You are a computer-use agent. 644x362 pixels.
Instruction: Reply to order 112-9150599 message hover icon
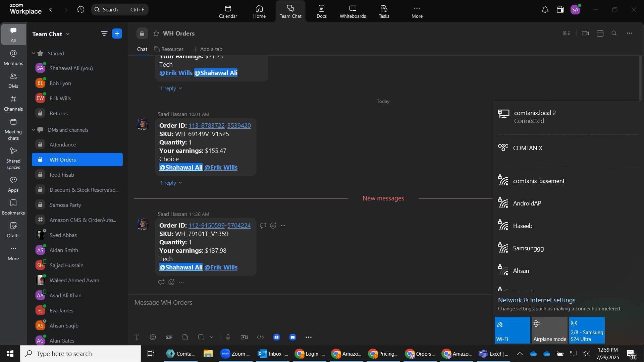click(263, 226)
